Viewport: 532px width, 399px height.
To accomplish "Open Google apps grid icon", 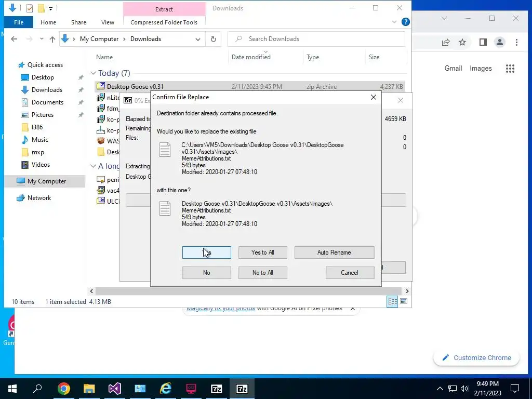I will coord(510,69).
